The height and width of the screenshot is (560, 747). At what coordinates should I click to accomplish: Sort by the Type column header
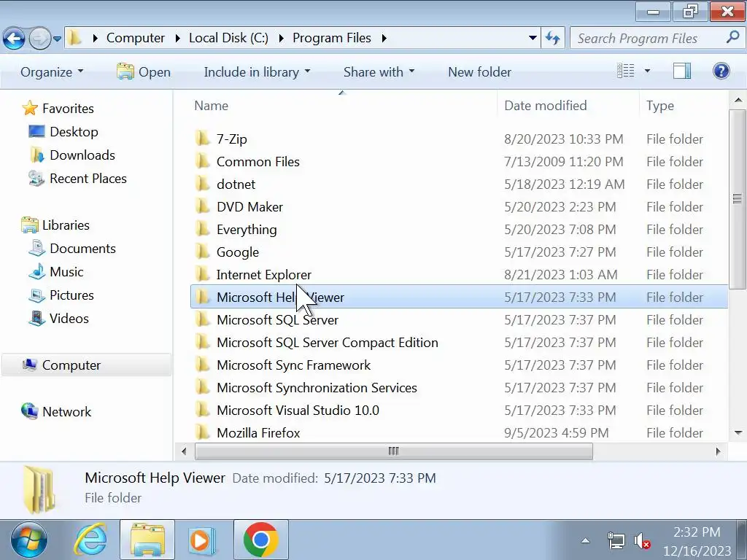point(659,106)
